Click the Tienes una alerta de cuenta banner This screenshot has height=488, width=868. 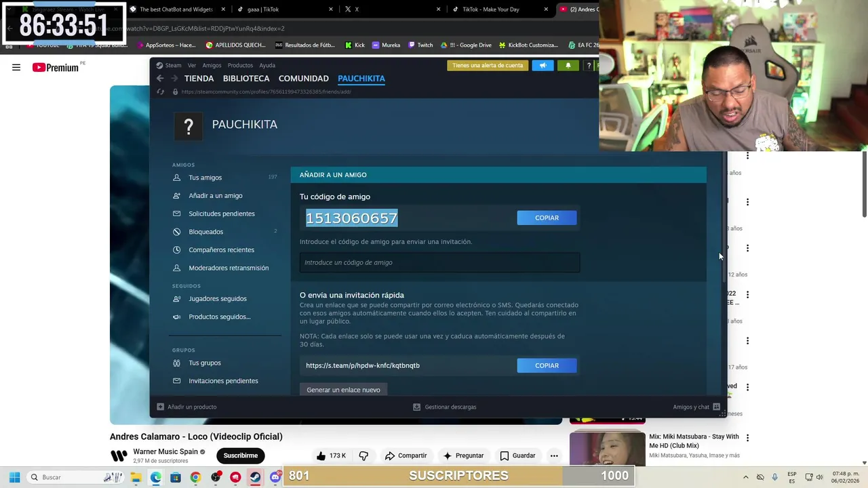coord(488,65)
